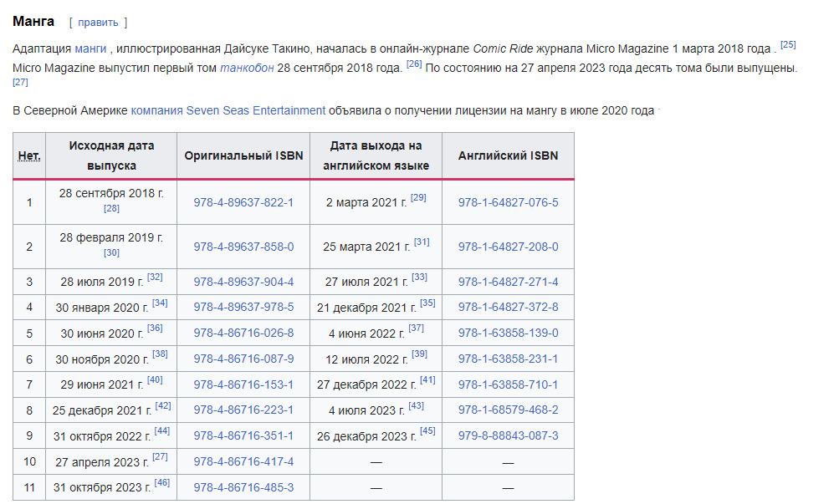Open original ISBN 978-4-89637-822-1

[243, 202]
